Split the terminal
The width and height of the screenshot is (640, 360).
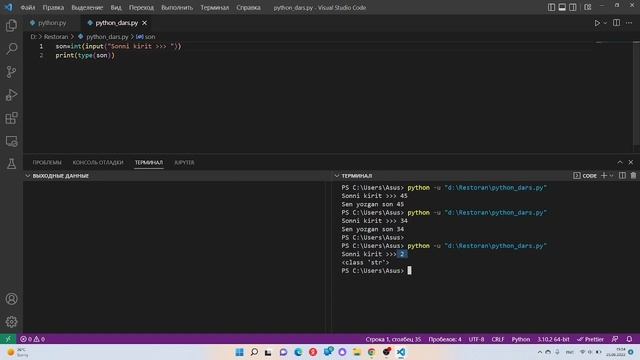(x=622, y=176)
